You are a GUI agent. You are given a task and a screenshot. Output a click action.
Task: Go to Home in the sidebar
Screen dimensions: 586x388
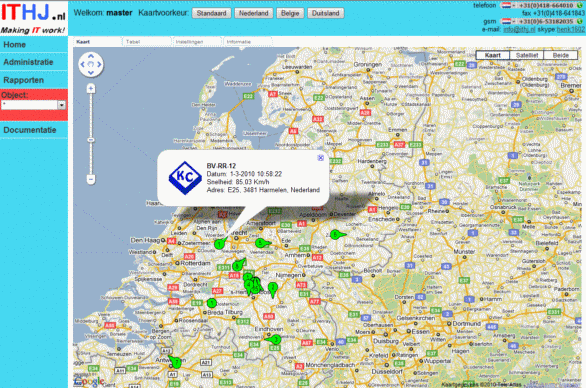click(x=34, y=44)
